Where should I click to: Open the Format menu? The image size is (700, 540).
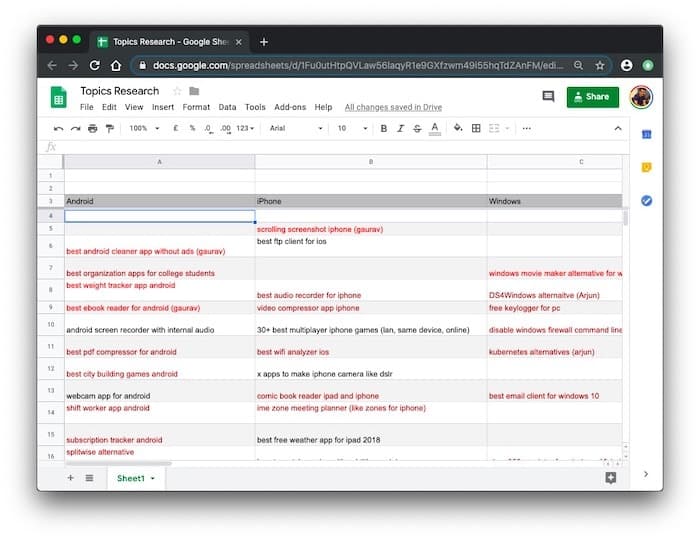pyautogui.click(x=196, y=107)
